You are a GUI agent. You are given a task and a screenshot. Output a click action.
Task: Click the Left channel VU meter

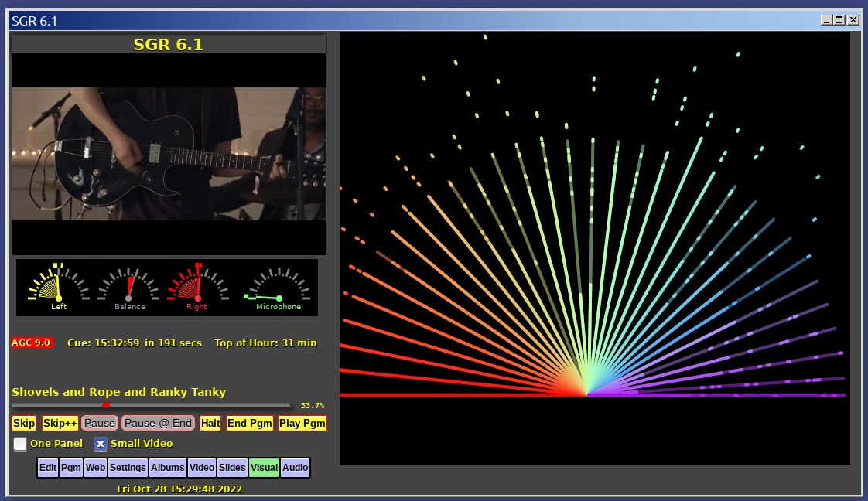pyautogui.click(x=59, y=286)
